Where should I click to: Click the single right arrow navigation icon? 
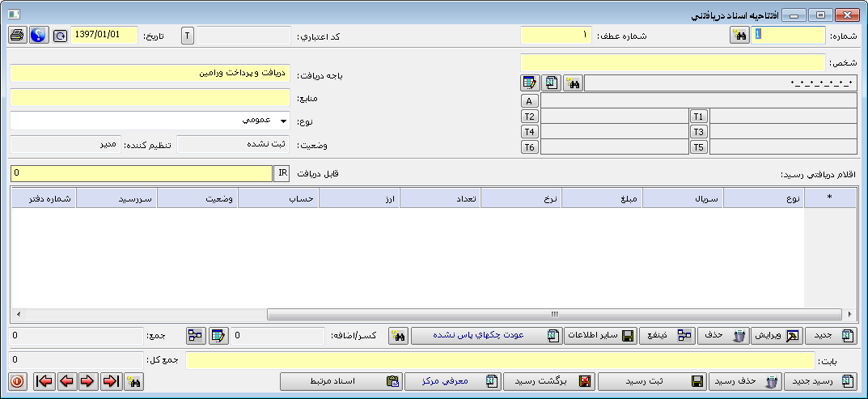pos(87,381)
